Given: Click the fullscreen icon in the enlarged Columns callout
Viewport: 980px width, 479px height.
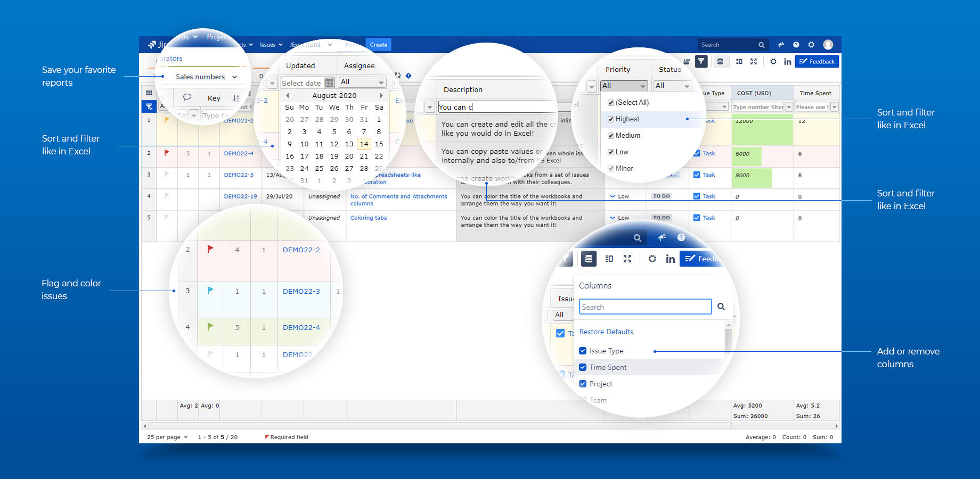Looking at the screenshot, I should pyautogui.click(x=627, y=259).
